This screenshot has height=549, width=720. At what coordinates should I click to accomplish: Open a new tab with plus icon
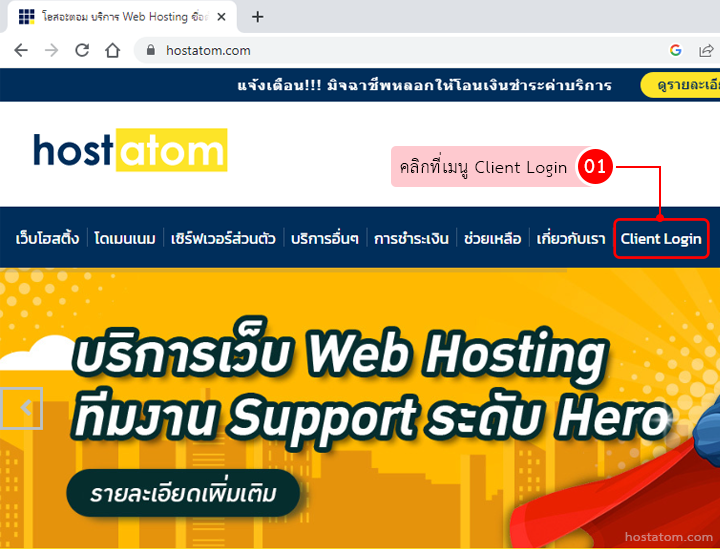pyautogui.click(x=258, y=17)
